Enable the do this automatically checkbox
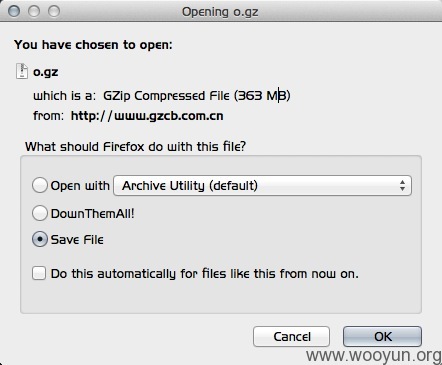 click(x=39, y=273)
